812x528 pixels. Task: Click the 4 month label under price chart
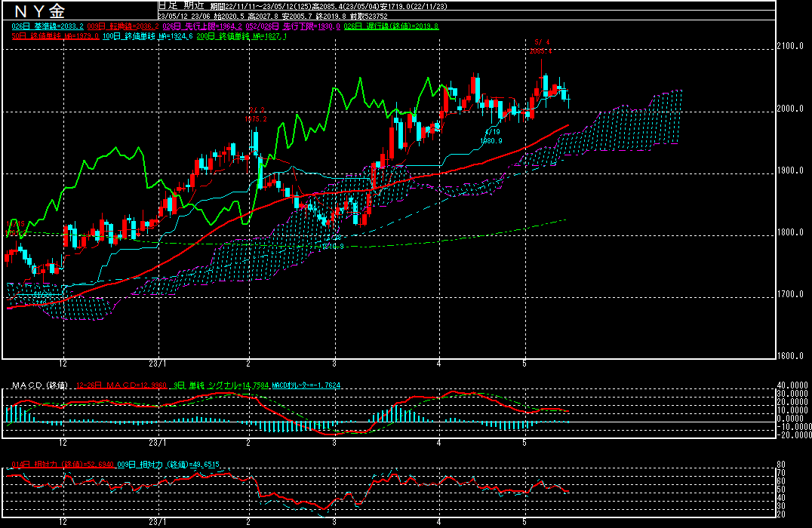click(x=438, y=364)
